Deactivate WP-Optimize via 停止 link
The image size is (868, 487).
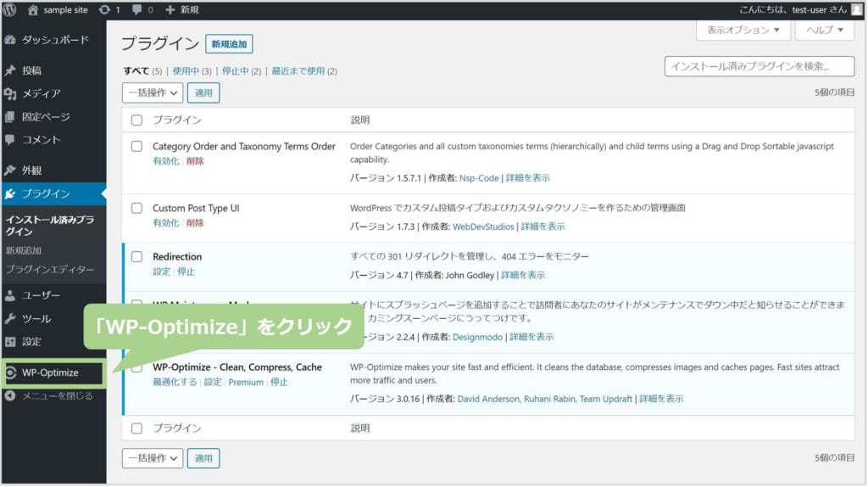click(x=279, y=383)
